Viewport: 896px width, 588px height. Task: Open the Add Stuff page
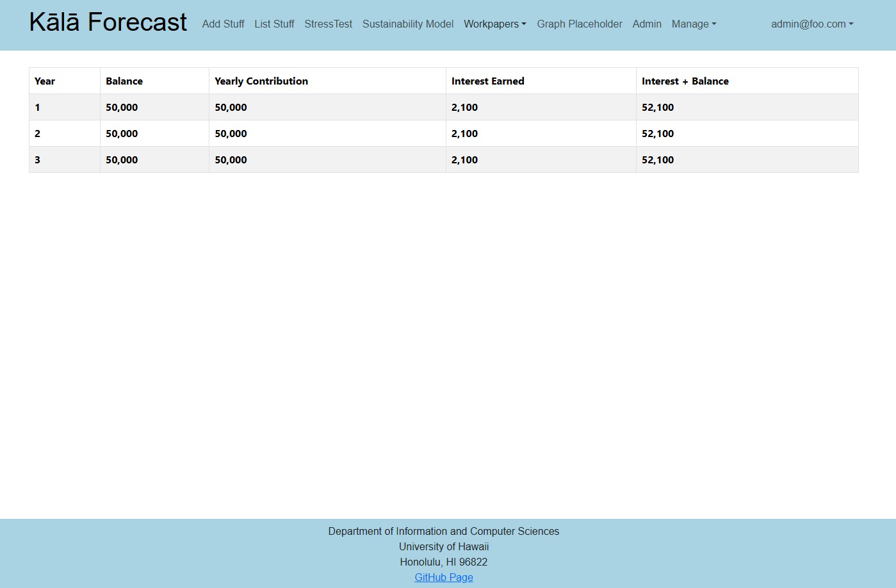223,24
